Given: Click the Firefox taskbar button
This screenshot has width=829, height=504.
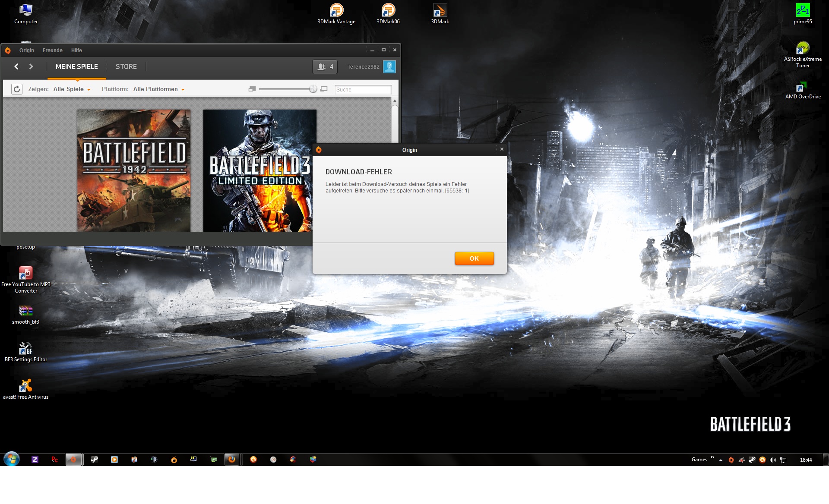Looking at the screenshot, I should click(x=232, y=460).
